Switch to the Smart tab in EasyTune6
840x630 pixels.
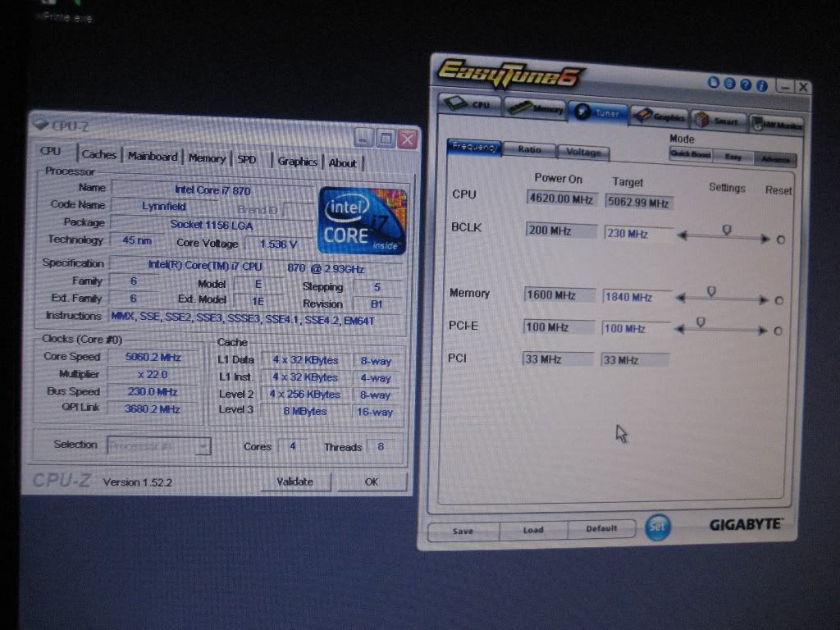tap(718, 120)
